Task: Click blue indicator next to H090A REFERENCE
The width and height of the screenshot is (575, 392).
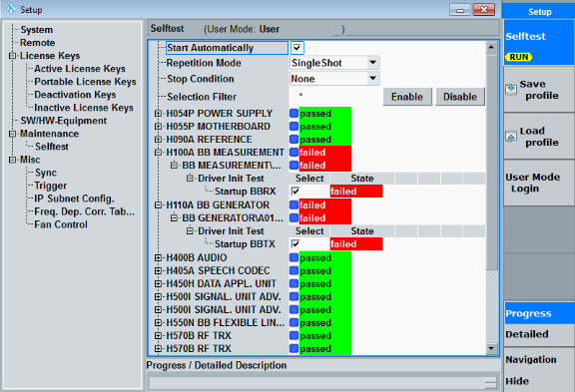Action: click(x=293, y=140)
